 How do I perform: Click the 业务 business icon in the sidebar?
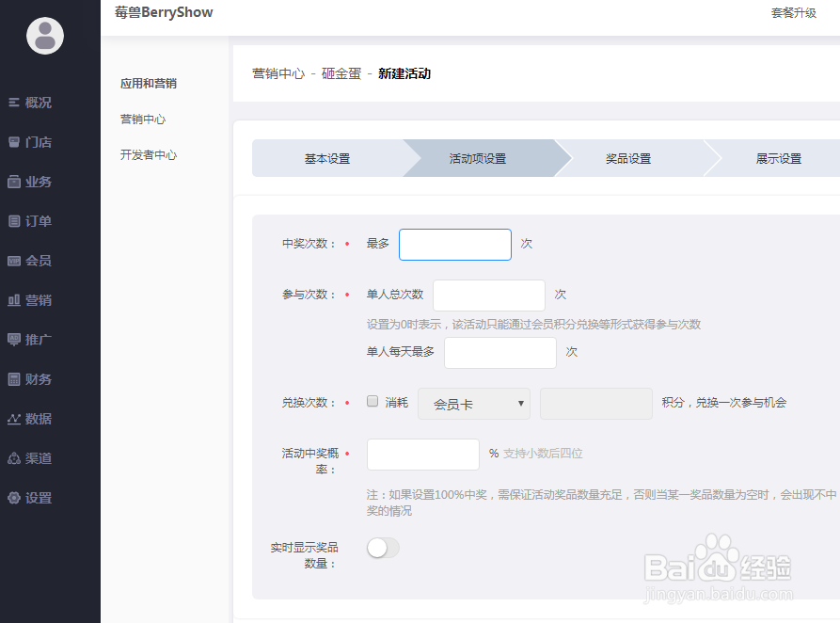pyautogui.click(x=14, y=182)
